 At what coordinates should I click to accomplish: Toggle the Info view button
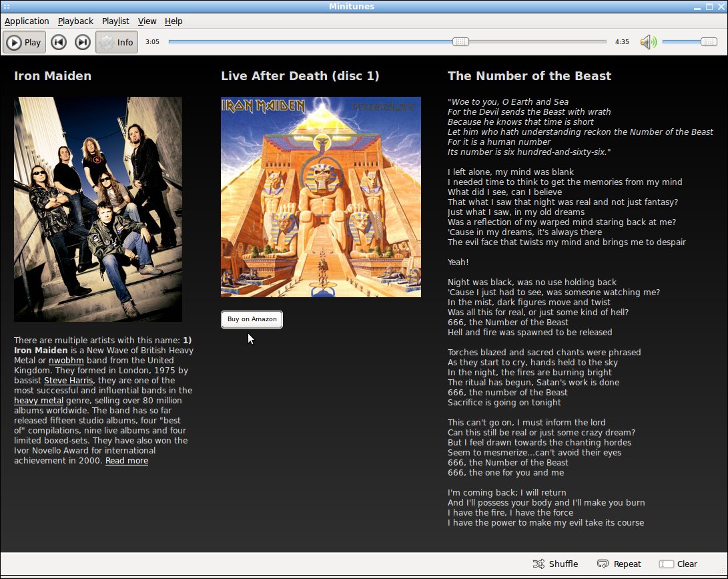tap(117, 42)
